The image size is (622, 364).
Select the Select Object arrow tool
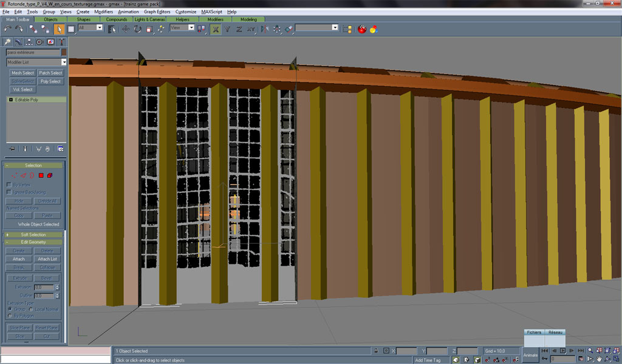point(60,29)
